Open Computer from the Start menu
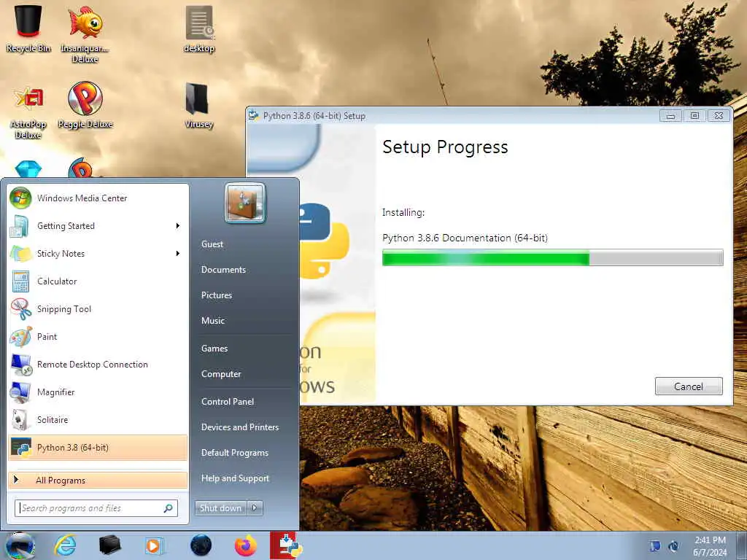Viewport: 747px width, 560px height. tap(221, 374)
